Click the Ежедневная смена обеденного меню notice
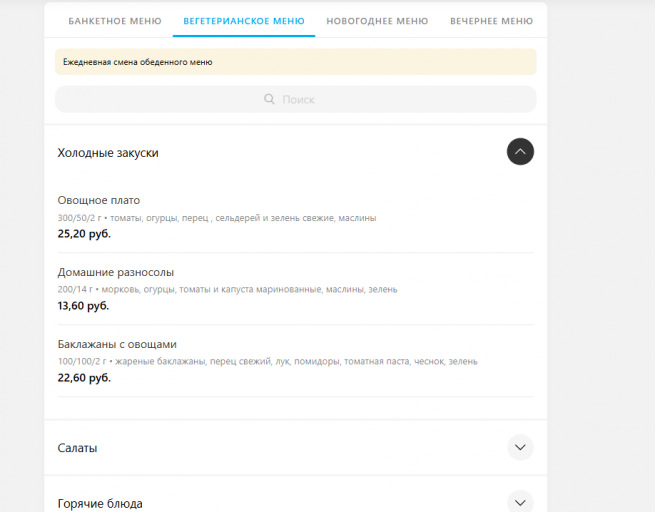 coord(296,62)
